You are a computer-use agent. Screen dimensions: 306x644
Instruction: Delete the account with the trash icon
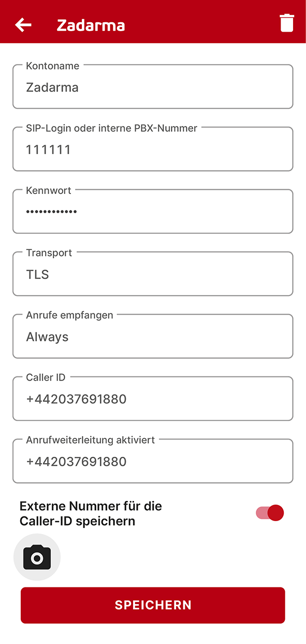(287, 23)
